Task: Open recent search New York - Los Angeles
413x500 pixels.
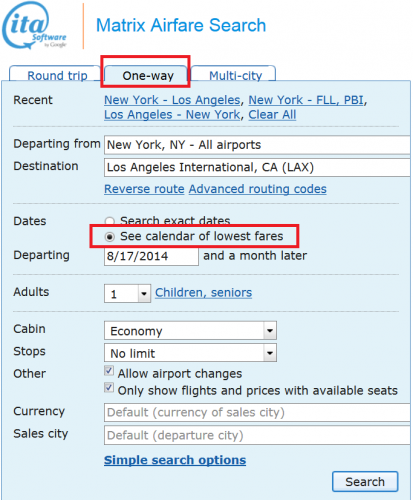Action: tap(172, 100)
